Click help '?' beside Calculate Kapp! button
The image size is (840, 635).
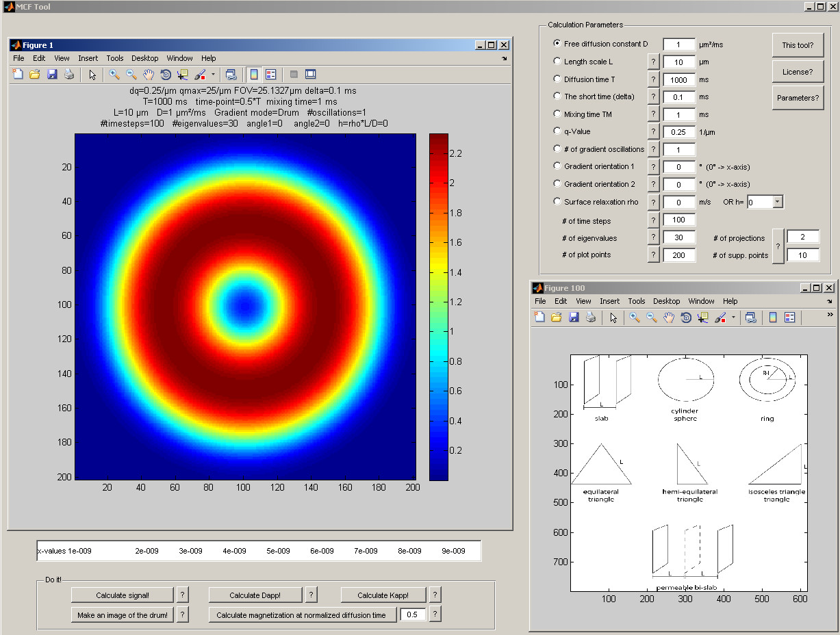click(435, 595)
